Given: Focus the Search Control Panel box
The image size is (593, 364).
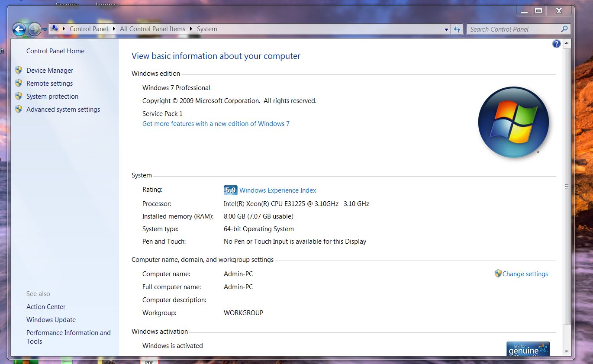Looking at the screenshot, I should 518,29.
